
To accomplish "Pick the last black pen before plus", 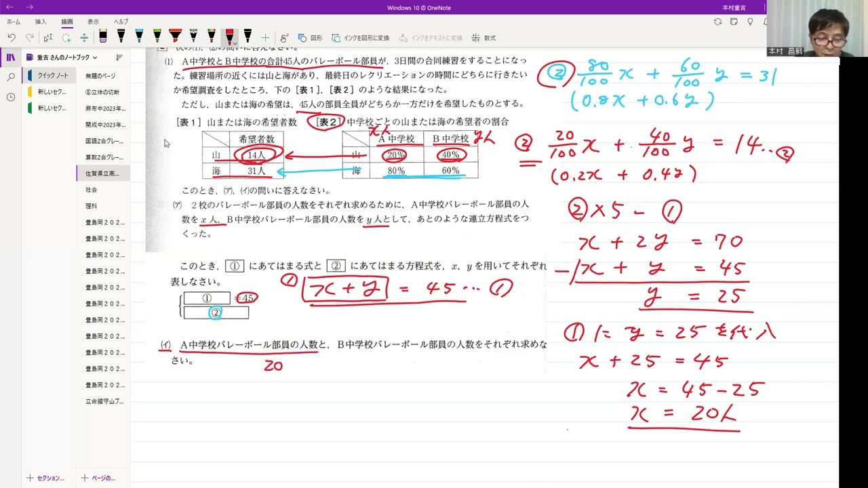I will point(248,37).
